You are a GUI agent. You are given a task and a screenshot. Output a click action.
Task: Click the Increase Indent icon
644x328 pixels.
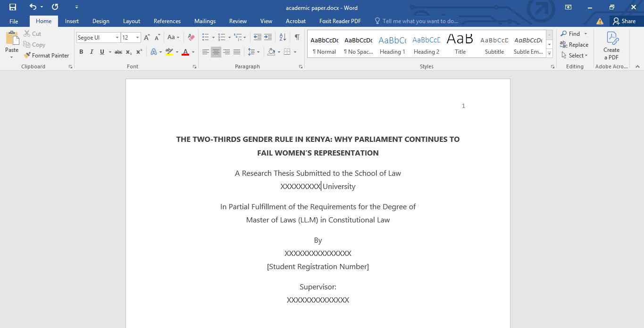click(268, 37)
